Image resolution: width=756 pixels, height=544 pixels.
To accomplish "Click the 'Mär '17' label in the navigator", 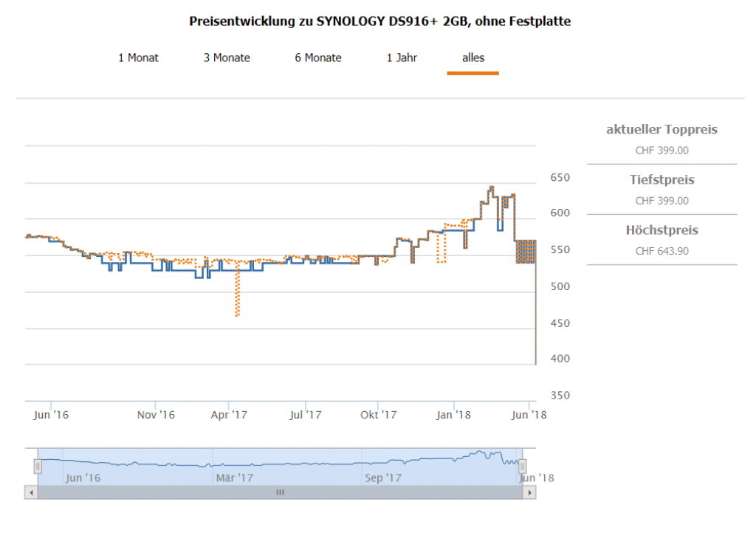I will [234, 478].
